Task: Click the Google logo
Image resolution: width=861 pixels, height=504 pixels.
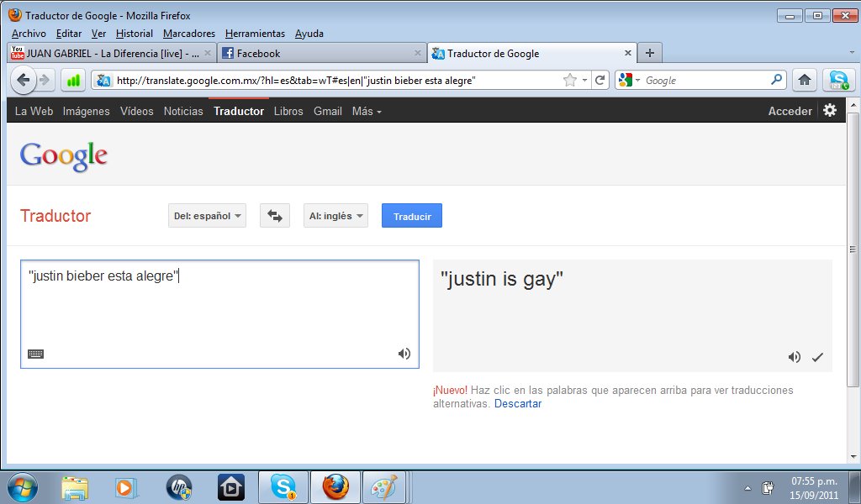Action: (x=64, y=156)
